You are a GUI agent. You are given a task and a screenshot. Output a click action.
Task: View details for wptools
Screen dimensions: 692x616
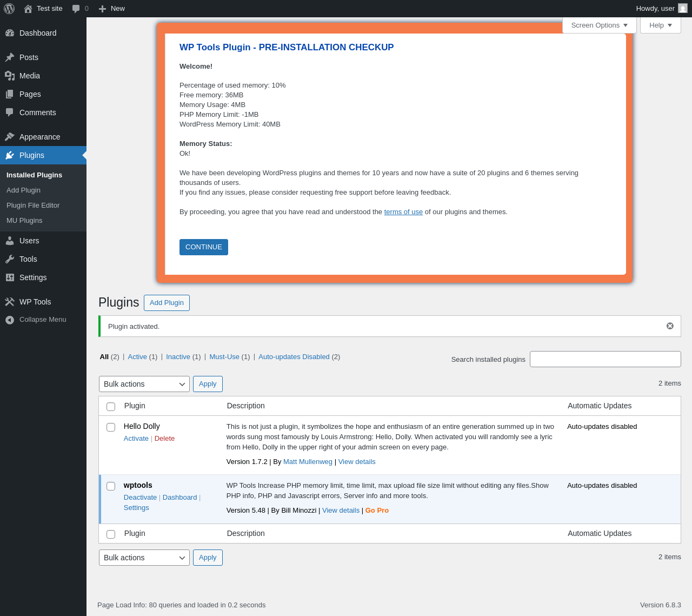(x=341, y=511)
